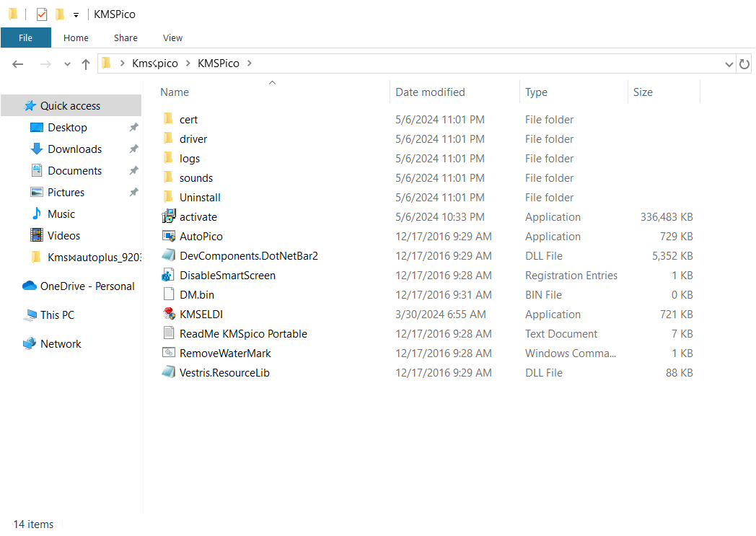Select the activate application icon
756x536 pixels.
[169, 216]
